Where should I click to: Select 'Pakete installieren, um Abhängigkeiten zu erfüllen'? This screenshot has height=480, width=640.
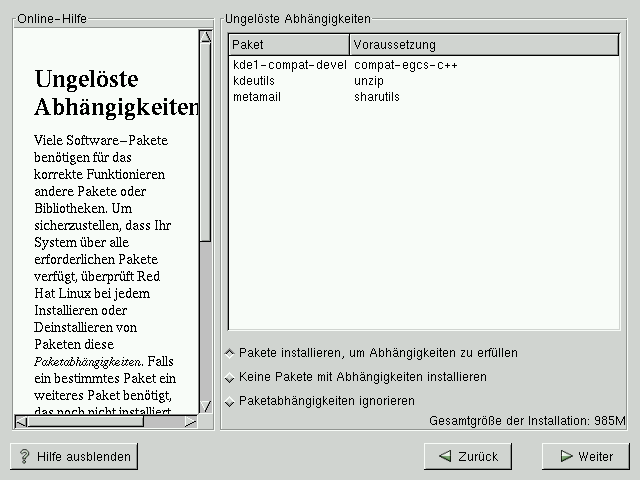230,353
